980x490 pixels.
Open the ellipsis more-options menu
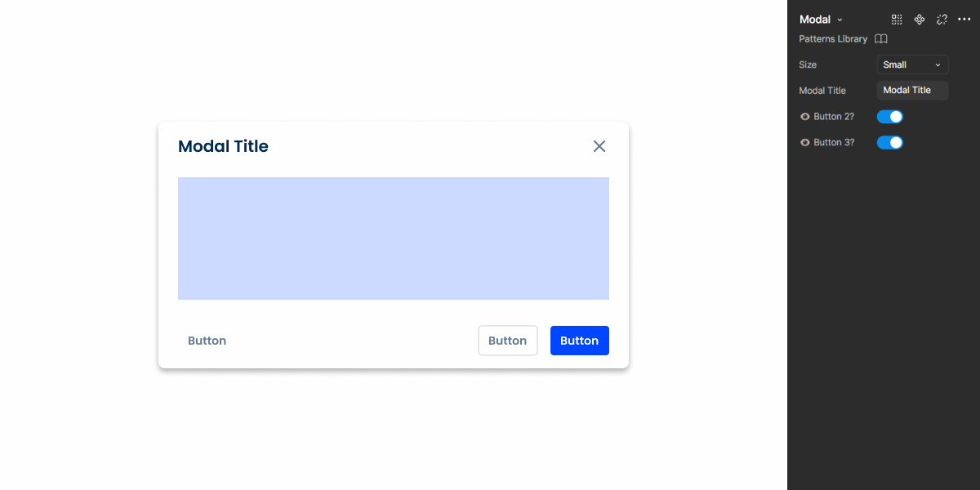pos(964,19)
